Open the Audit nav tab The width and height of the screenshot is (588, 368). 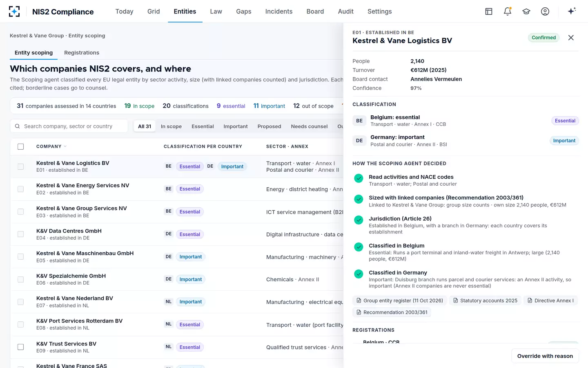point(346,11)
